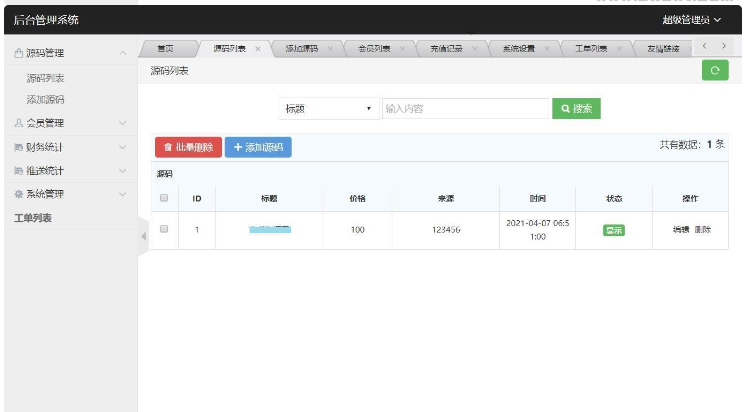Switch to the 充值记录 tab

click(x=446, y=49)
